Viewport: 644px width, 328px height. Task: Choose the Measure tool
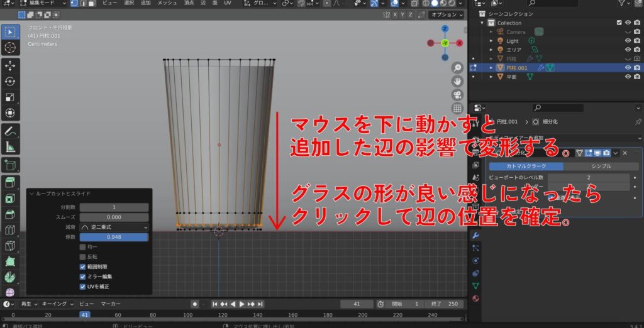[x=10, y=147]
